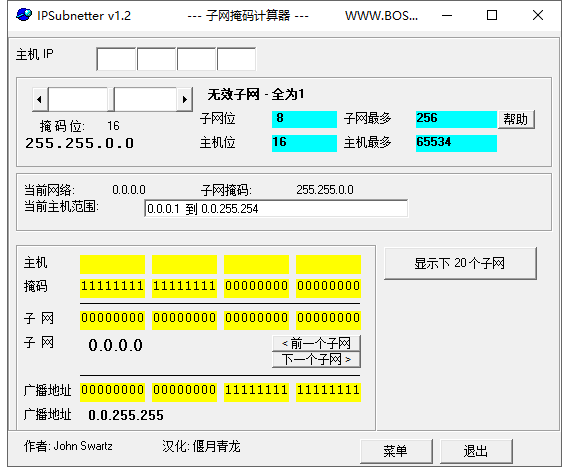Click the 汉化: 偃月青龙 credit text
This screenshot has width=569, height=474.
tap(201, 446)
